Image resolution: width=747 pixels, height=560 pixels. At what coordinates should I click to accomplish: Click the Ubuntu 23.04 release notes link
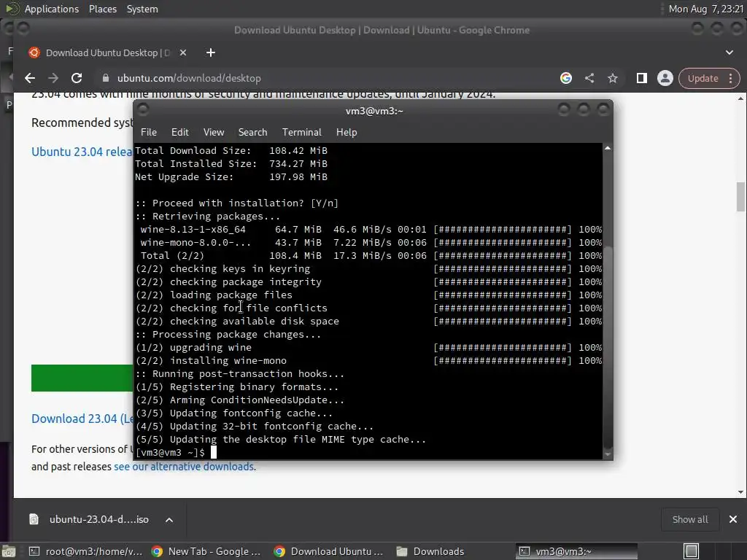tap(82, 152)
